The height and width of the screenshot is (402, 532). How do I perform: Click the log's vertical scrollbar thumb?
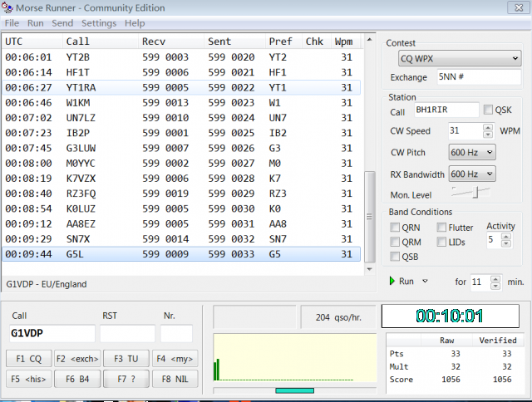pyautogui.click(x=369, y=217)
